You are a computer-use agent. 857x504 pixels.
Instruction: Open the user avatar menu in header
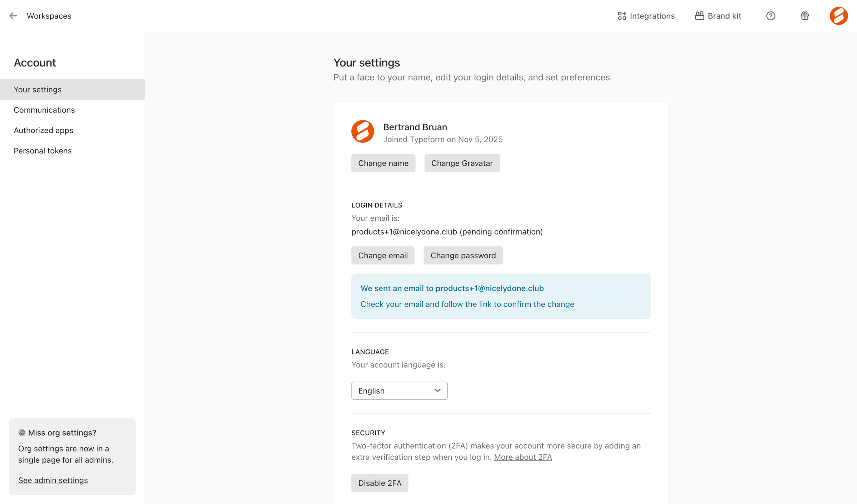pyautogui.click(x=838, y=16)
